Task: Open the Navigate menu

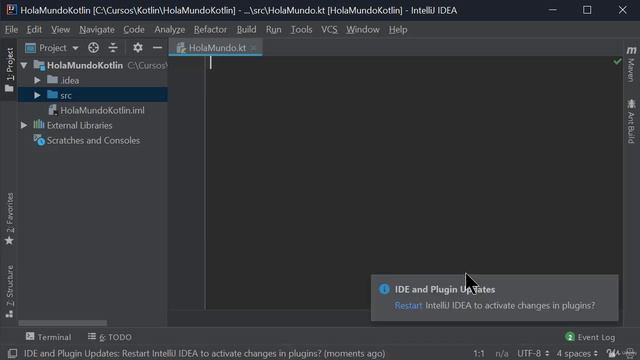Action: (x=97, y=29)
